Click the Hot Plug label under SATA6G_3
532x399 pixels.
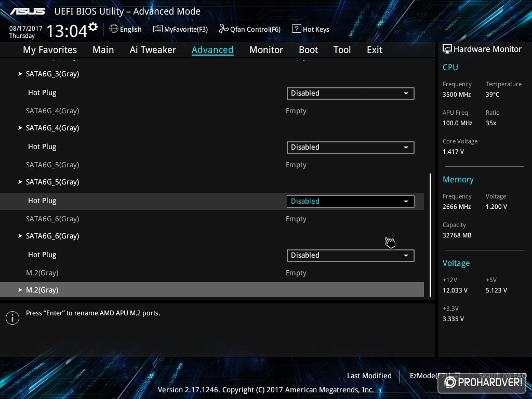pyautogui.click(x=42, y=92)
